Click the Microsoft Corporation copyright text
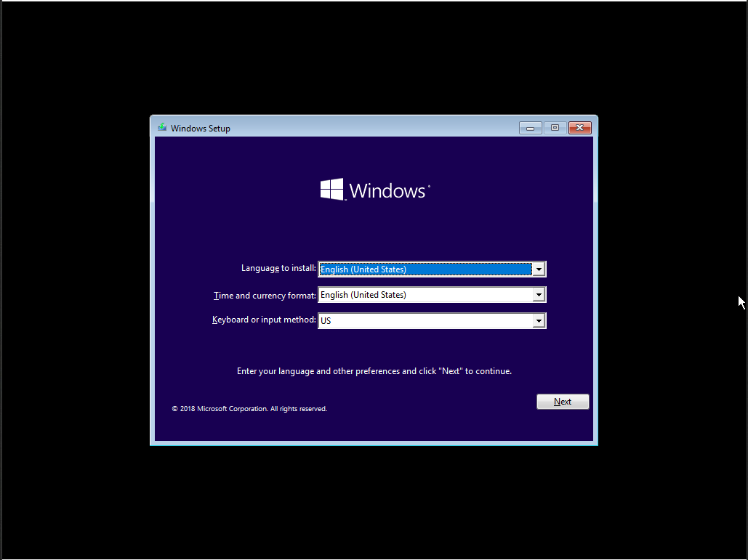 click(249, 409)
